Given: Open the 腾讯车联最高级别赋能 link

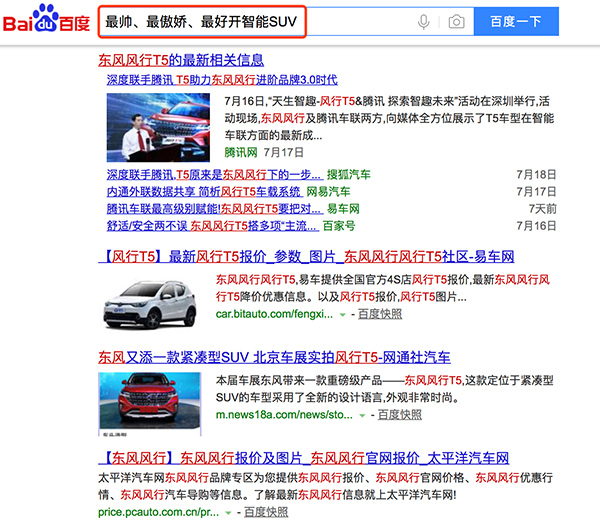Looking at the screenshot, I should point(215,208).
